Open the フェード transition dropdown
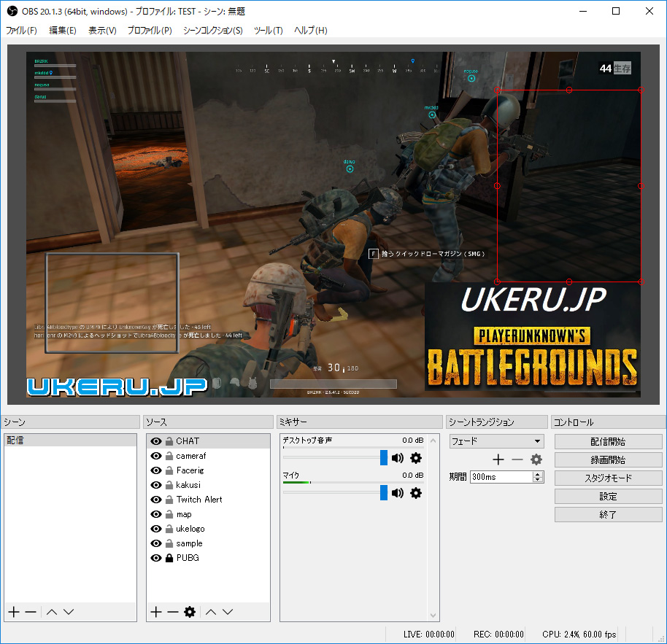 496,441
